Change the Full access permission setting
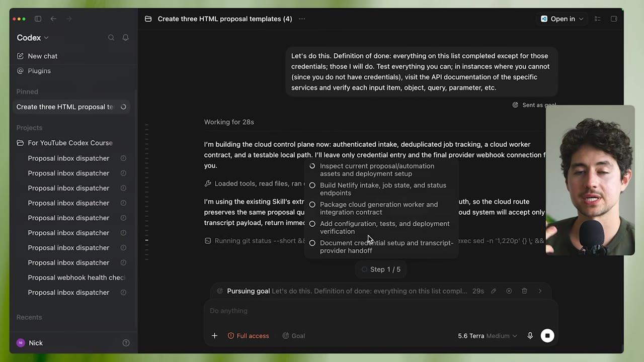 [x=249, y=336]
